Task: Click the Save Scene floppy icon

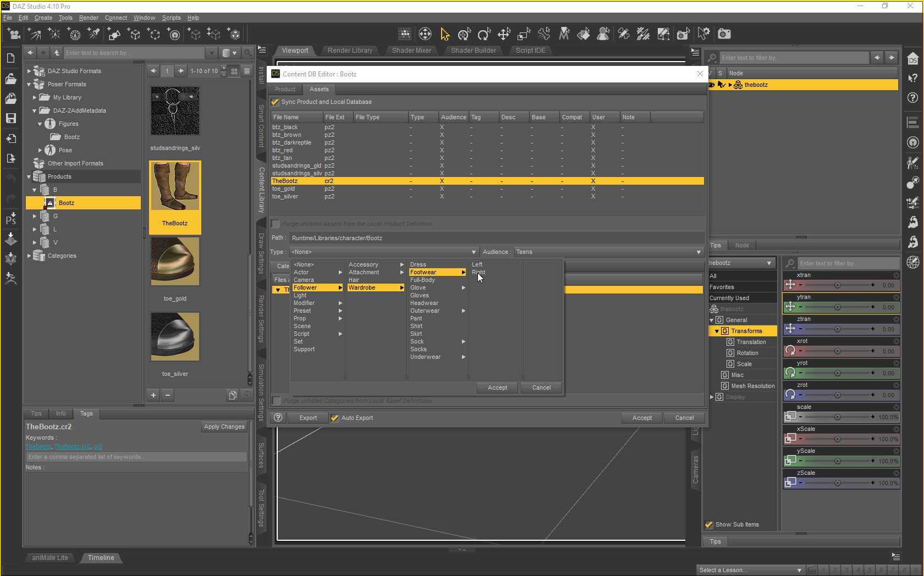Action: 10,118
